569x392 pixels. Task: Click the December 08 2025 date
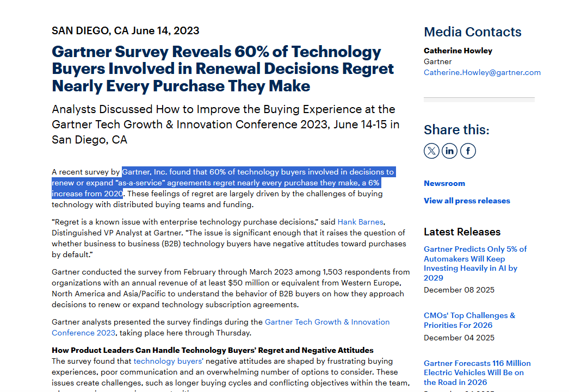[459, 290]
